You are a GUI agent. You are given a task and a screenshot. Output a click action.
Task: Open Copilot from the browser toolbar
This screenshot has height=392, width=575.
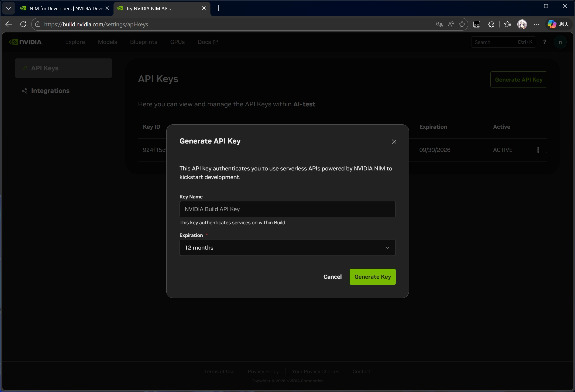(x=551, y=24)
